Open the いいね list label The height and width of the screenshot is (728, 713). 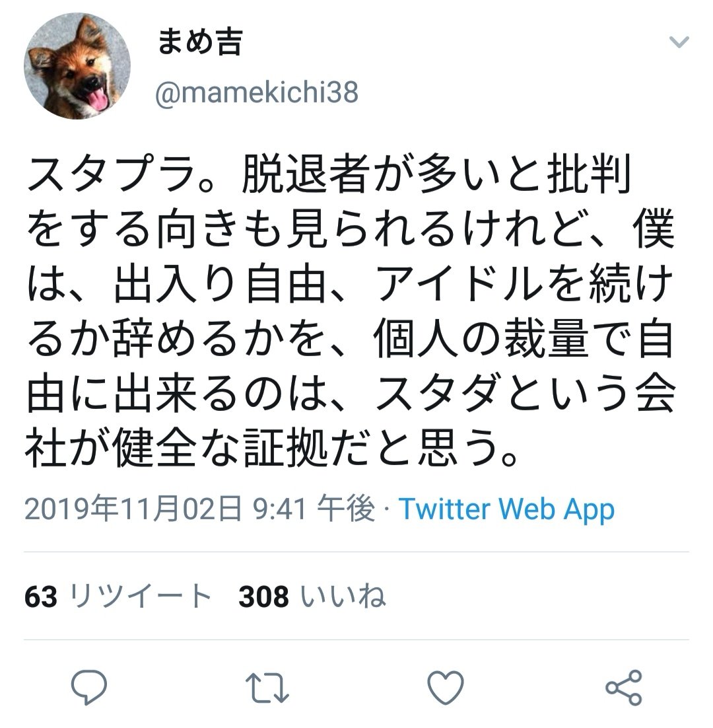[x=343, y=596]
